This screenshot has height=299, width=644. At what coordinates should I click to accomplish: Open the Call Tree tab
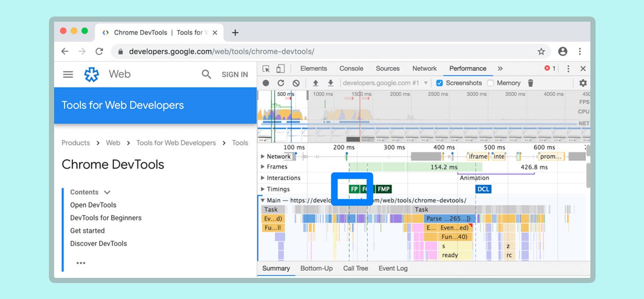coord(355,268)
